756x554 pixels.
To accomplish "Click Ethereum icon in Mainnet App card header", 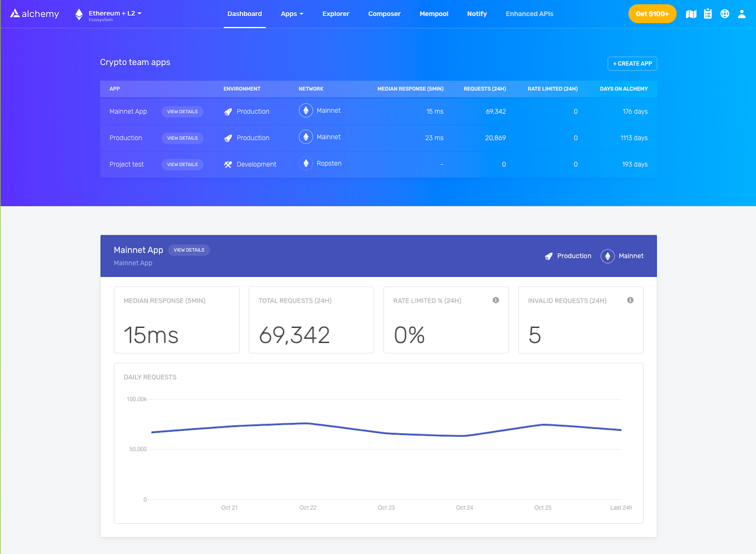I will pyautogui.click(x=608, y=256).
